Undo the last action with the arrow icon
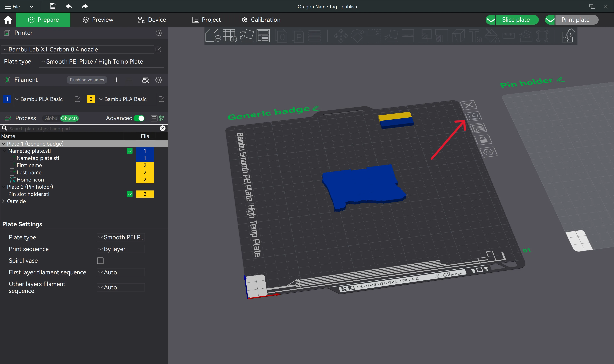 pos(69,6)
